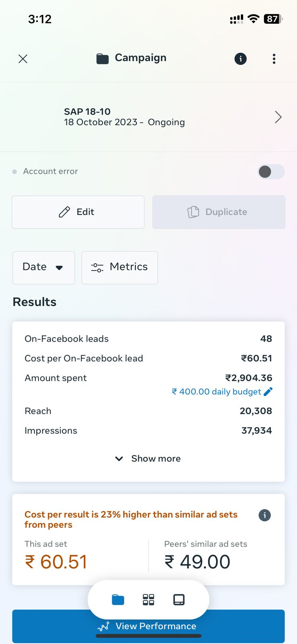Tap the Duplicate campaign button
Image resolution: width=297 pixels, height=644 pixels.
point(219,212)
